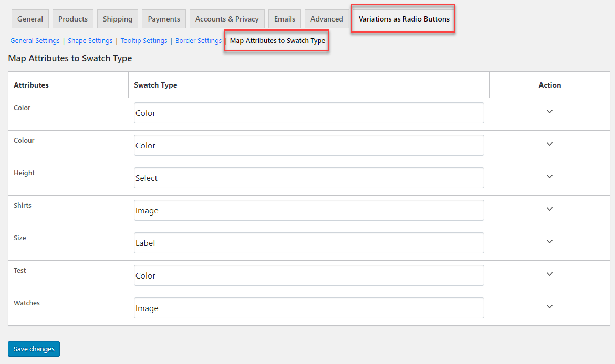Screen dimensions: 615x364
Task: Switch to the General tab
Action: click(30, 18)
